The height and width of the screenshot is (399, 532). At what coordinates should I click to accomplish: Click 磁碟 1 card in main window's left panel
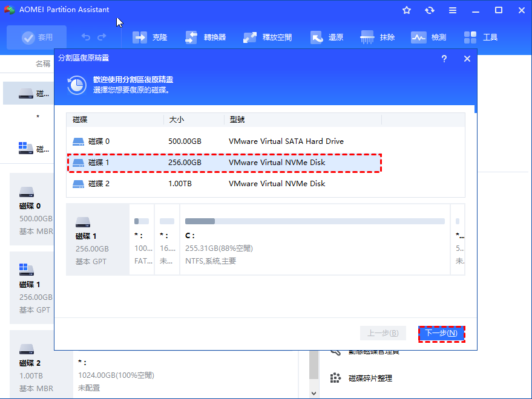32,288
